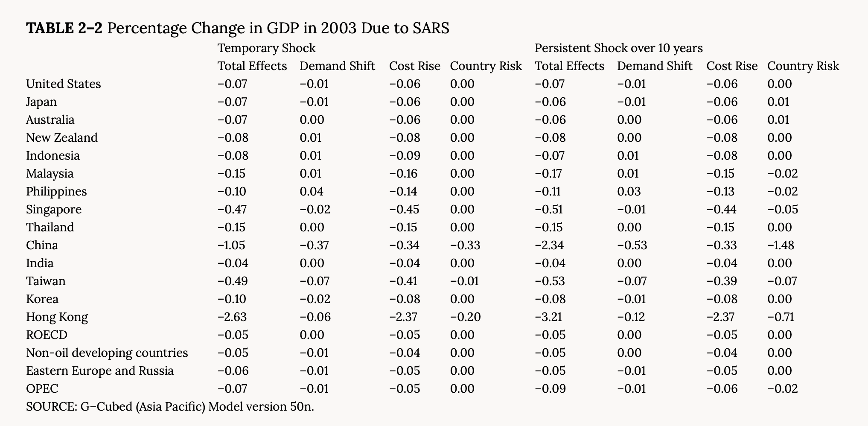868x426 pixels.
Task: Click China's persistent country risk −1.48
Action: [x=781, y=245]
